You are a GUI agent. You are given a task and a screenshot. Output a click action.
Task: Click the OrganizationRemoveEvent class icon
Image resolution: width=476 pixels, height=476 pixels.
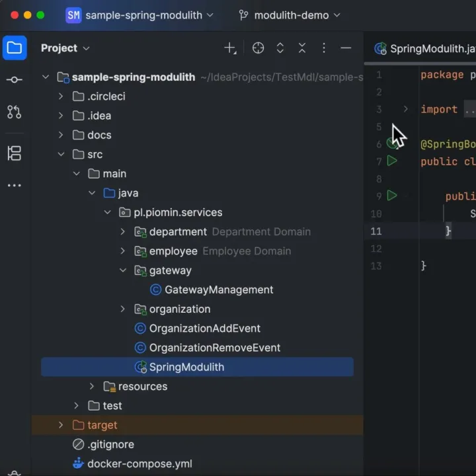coord(140,348)
